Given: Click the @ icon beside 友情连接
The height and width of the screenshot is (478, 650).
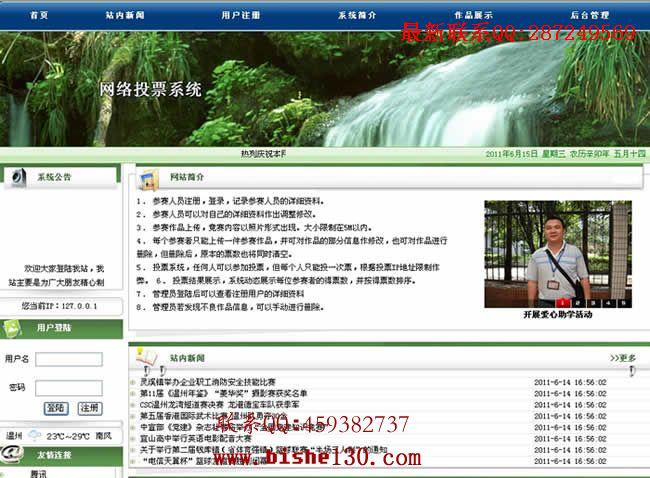Looking at the screenshot, I should (x=12, y=454).
